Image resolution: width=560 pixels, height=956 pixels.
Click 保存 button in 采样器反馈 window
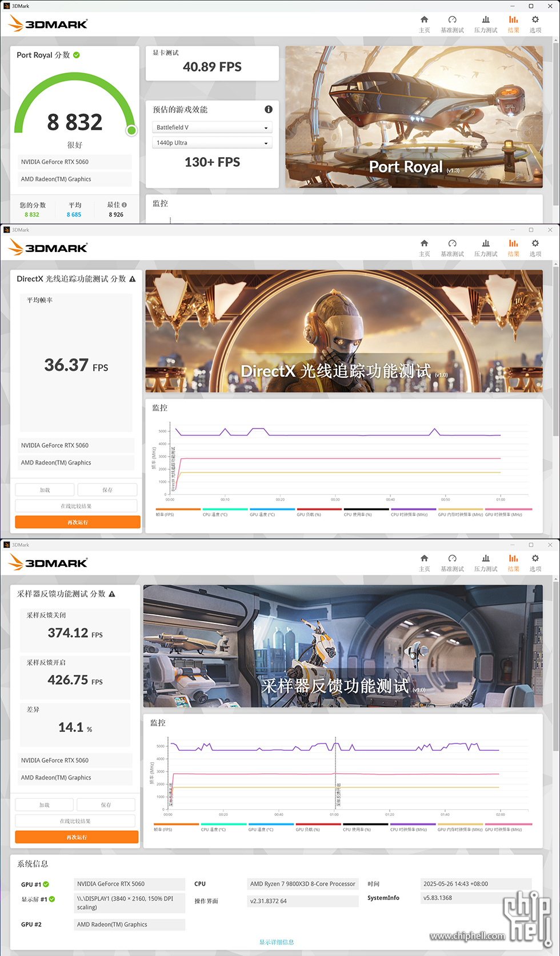click(x=106, y=805)
